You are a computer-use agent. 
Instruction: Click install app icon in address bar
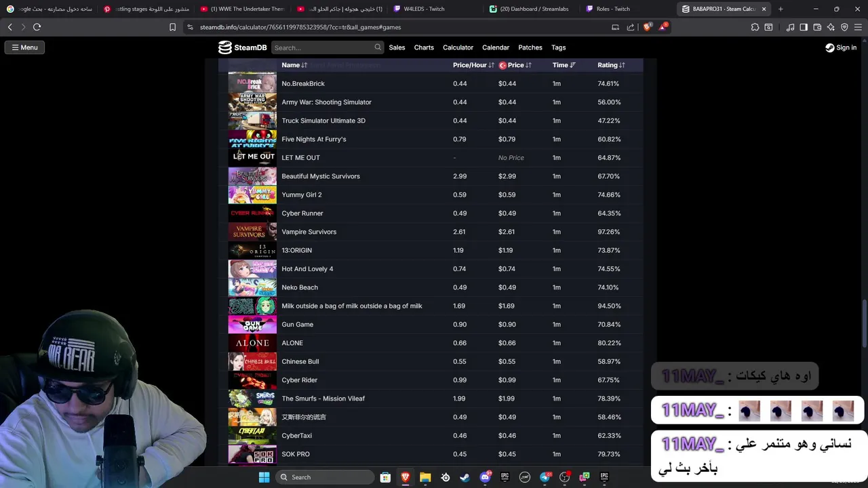coord(615,27)
